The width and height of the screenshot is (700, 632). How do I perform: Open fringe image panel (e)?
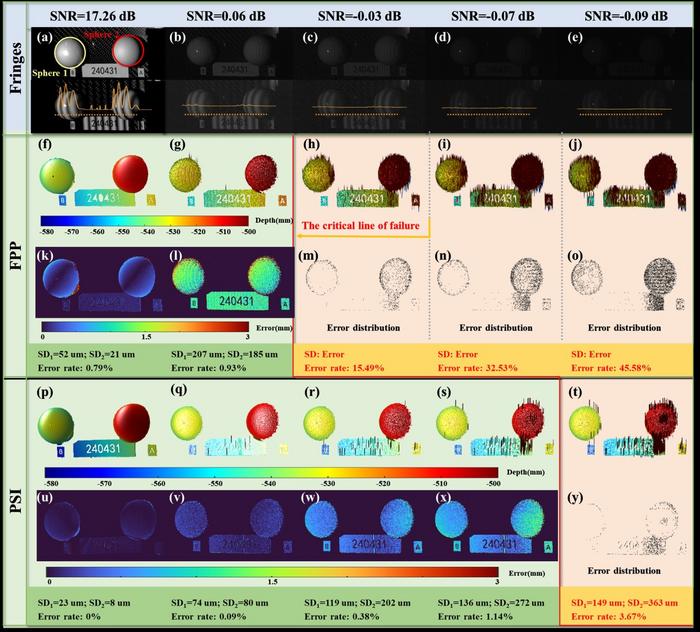626,54
